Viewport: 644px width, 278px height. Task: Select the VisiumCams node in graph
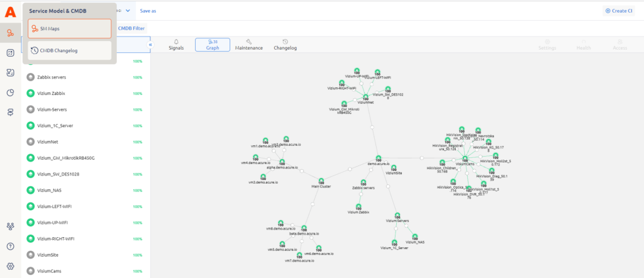pos(465,158)
